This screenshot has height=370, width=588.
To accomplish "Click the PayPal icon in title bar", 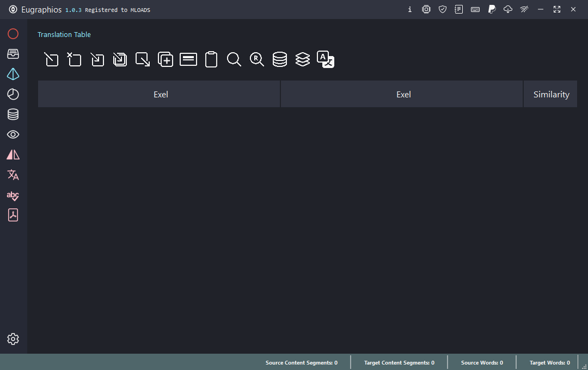I will coord(492,9).
